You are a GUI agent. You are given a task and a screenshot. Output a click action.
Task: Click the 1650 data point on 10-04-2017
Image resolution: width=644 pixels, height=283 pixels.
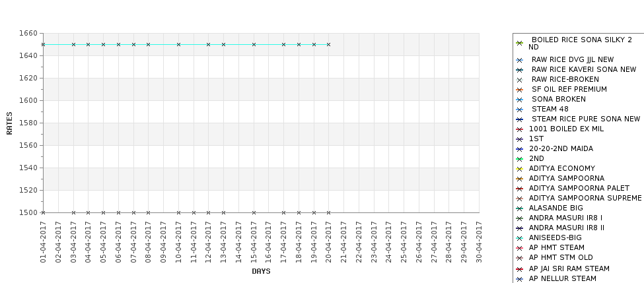tap(178, 44)
